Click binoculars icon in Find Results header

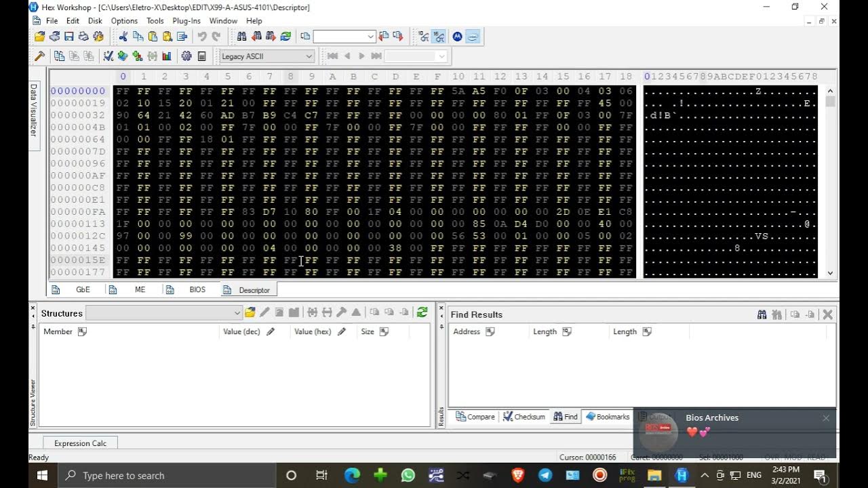tap(762, 314)
